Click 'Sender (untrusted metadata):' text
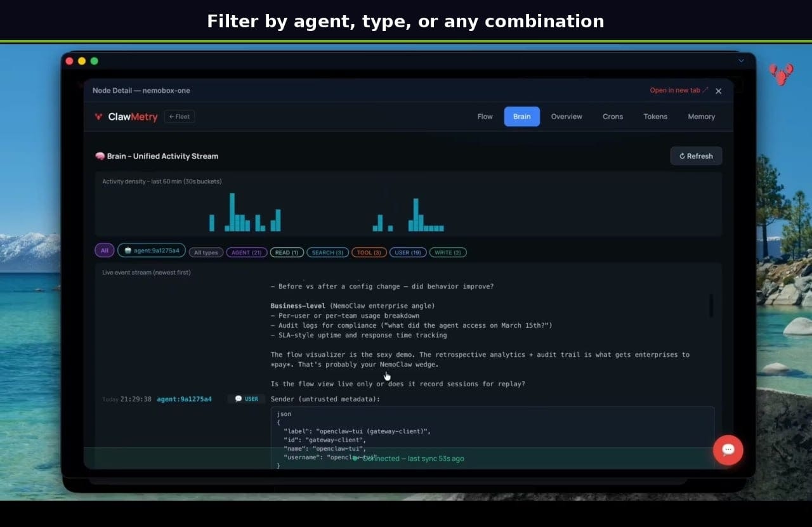Screen dimensions: 812x527 click(x=325, y=400)
